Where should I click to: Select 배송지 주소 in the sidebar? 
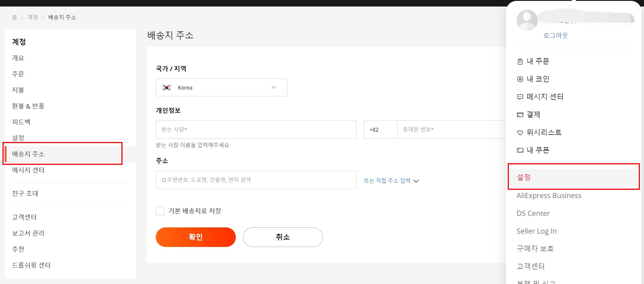coord(28,154)
